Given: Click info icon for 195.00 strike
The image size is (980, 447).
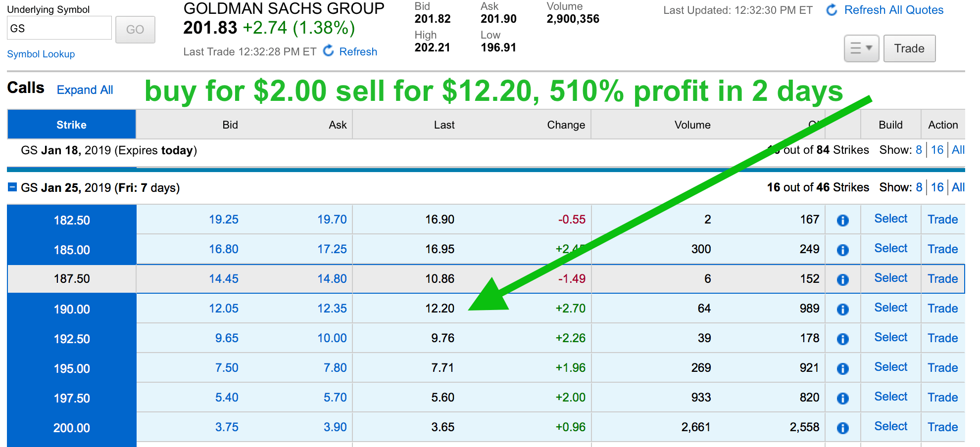Looking at the screenshot, I should click(x=842, y=368).
